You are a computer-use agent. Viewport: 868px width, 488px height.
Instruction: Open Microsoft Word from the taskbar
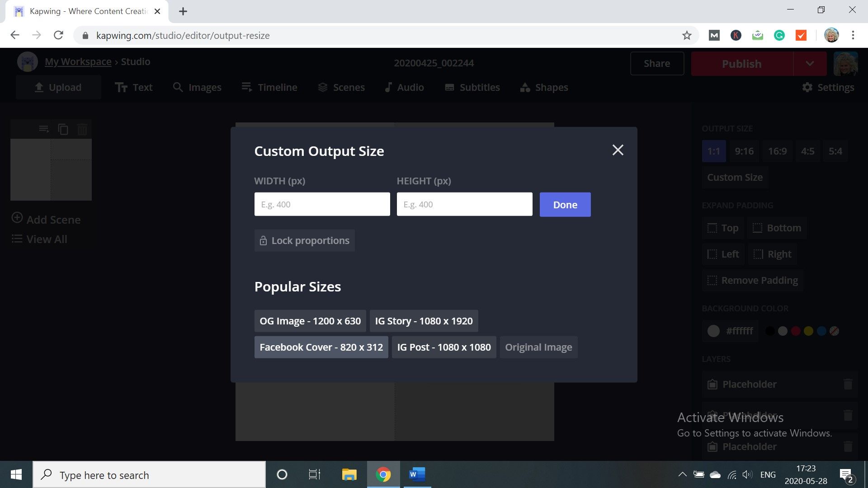[x=417, y=474]
